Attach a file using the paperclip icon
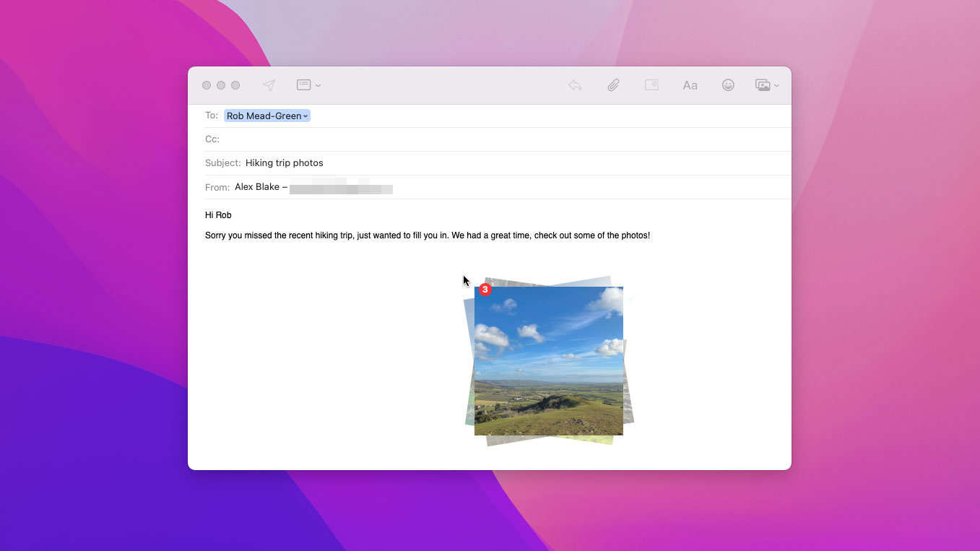 (613, 85)
